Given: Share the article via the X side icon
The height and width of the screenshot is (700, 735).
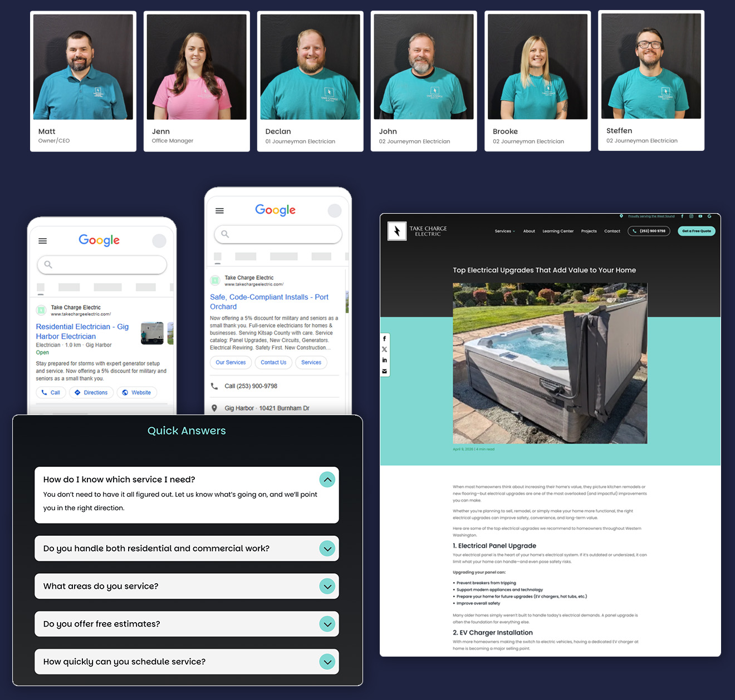Looking at the screenshot, I should click(x=384, y=349).
